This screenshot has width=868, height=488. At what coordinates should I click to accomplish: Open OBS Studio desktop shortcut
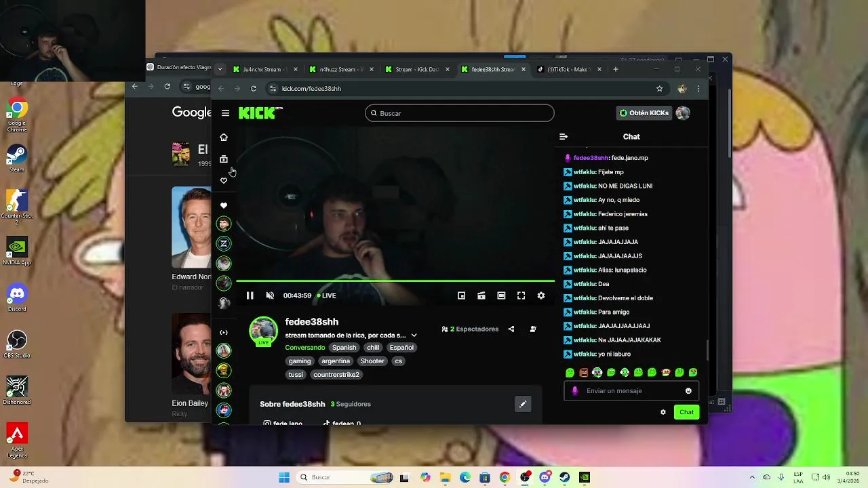(x=17, y=344)
